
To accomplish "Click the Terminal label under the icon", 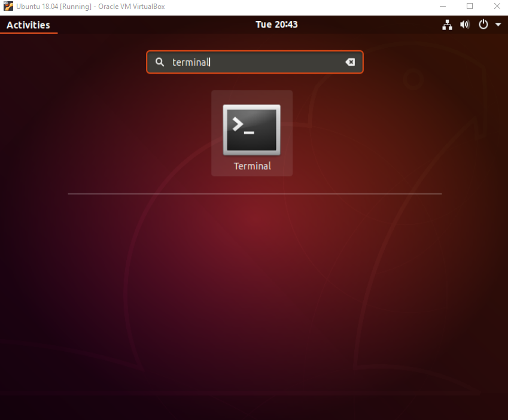I will point(253,166).
